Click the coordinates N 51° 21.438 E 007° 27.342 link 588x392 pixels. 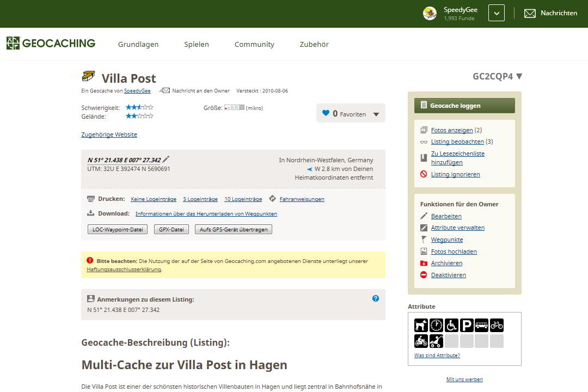coord(124,160)
